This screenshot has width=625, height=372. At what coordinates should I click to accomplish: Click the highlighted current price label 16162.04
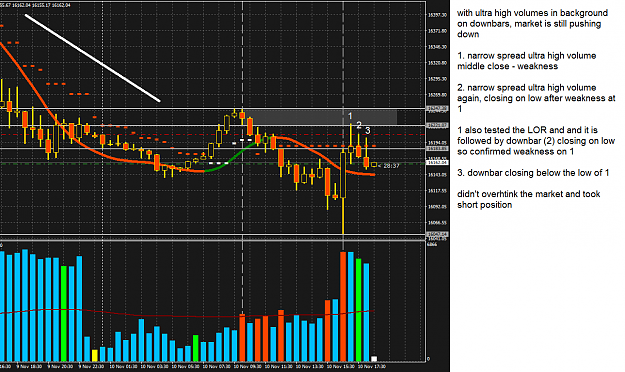437,162
